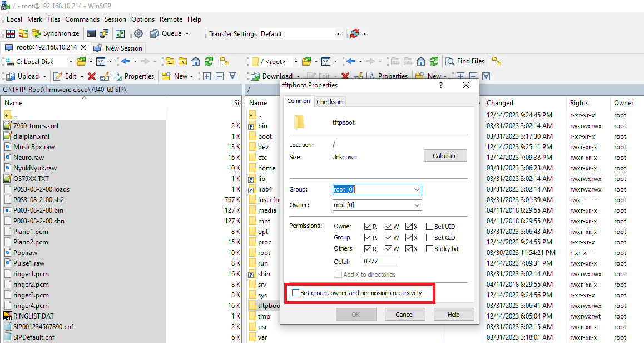
Task: Click the Upload toolbar button
Action: pos(23,76)
